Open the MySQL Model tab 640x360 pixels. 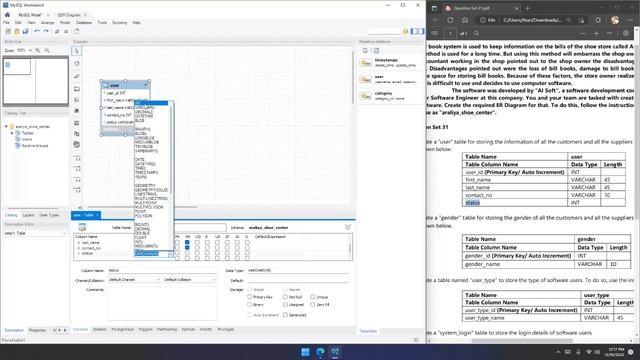30,15
